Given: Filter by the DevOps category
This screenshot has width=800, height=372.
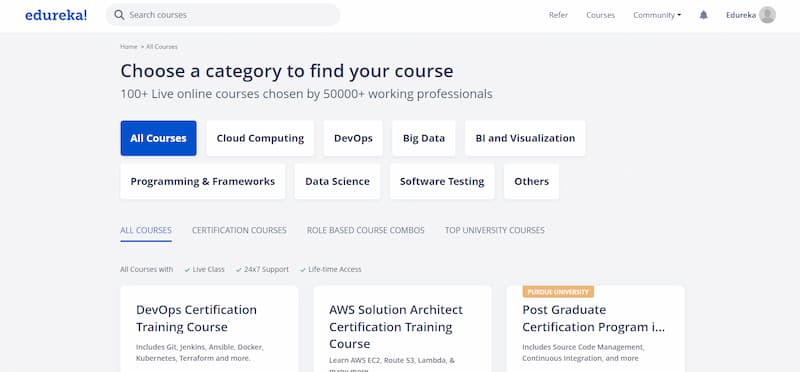Looking at the screenshot, I should (x=353, y=138).
